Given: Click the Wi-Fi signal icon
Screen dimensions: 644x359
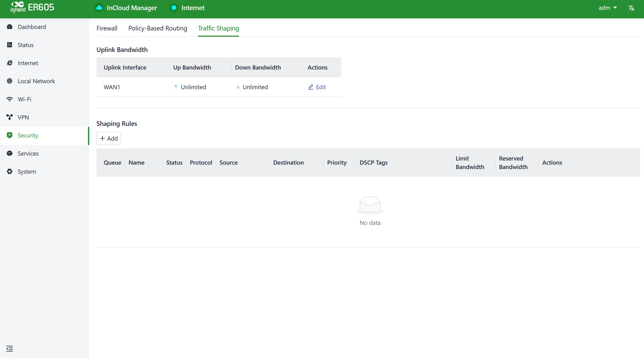Looking at the screenshot, I should [10, 99].
